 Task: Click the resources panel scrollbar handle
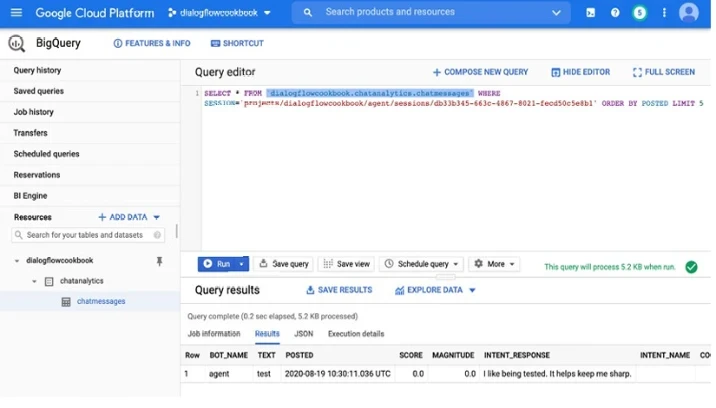[176, 231]
